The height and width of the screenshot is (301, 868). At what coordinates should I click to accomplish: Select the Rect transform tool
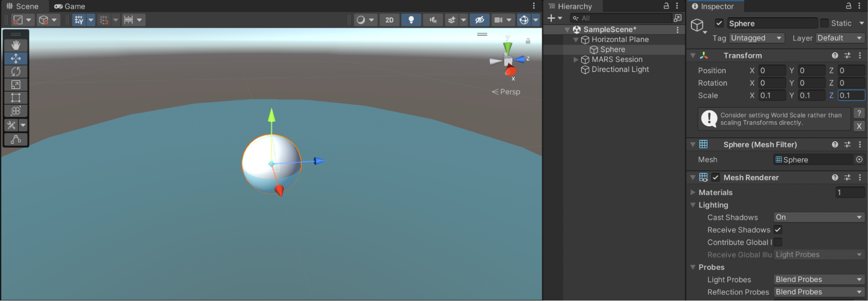click(16, 98)
